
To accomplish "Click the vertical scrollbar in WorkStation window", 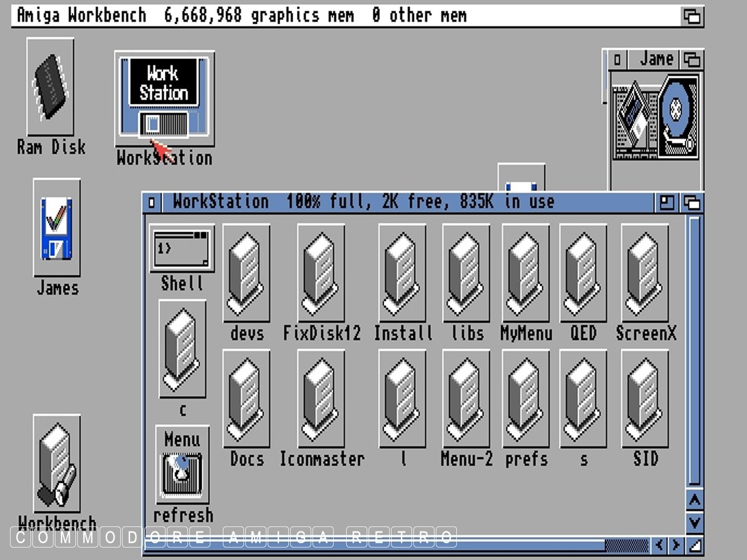I will (694, 348).
